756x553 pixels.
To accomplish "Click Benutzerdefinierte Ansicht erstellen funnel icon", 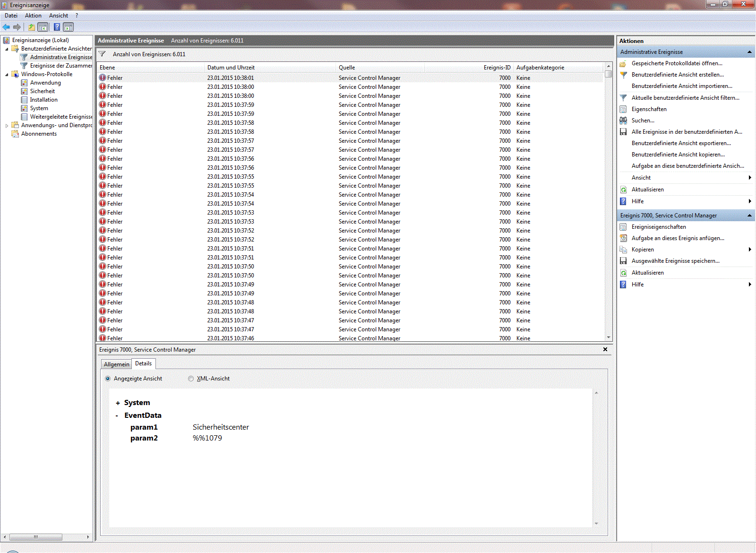I will (623, 75).
